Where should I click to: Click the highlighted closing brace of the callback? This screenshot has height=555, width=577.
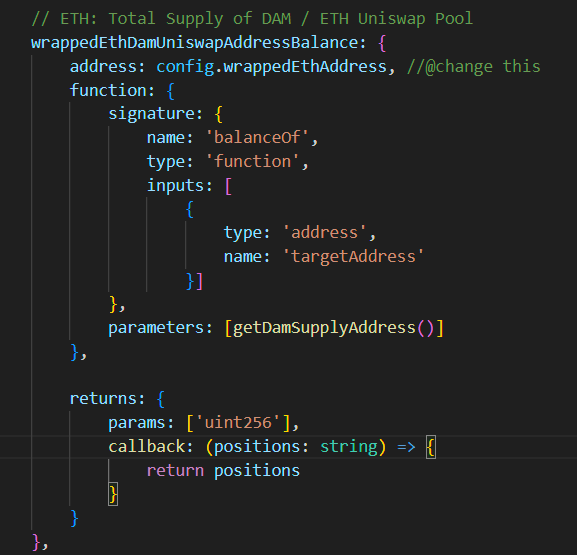coord(113,494)
